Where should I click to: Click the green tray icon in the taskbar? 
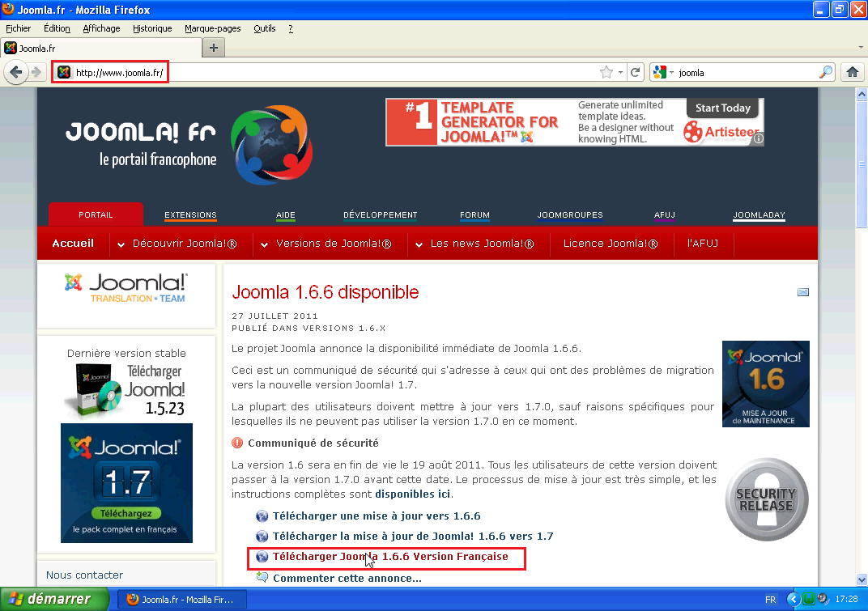809,599
